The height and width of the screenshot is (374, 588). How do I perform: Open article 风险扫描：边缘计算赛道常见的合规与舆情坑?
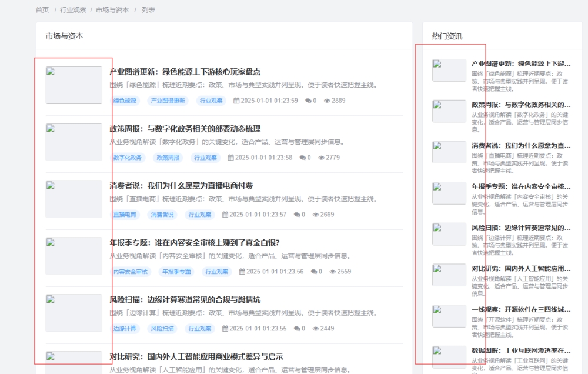[185, 300]
